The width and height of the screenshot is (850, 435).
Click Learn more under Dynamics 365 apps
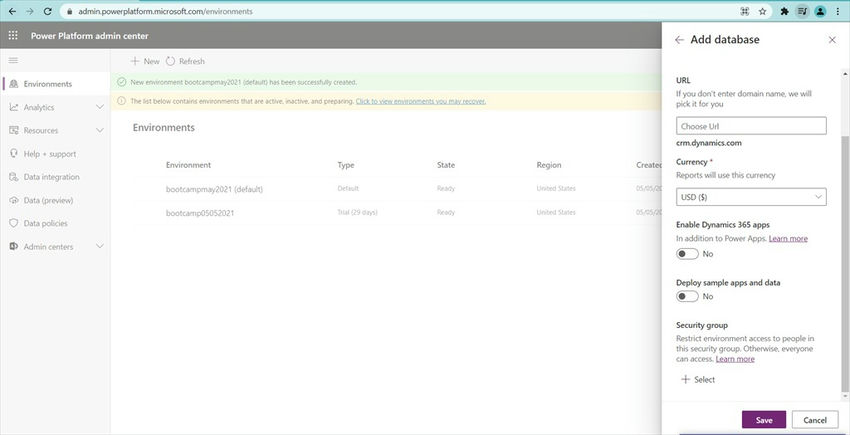click(788, 239)
